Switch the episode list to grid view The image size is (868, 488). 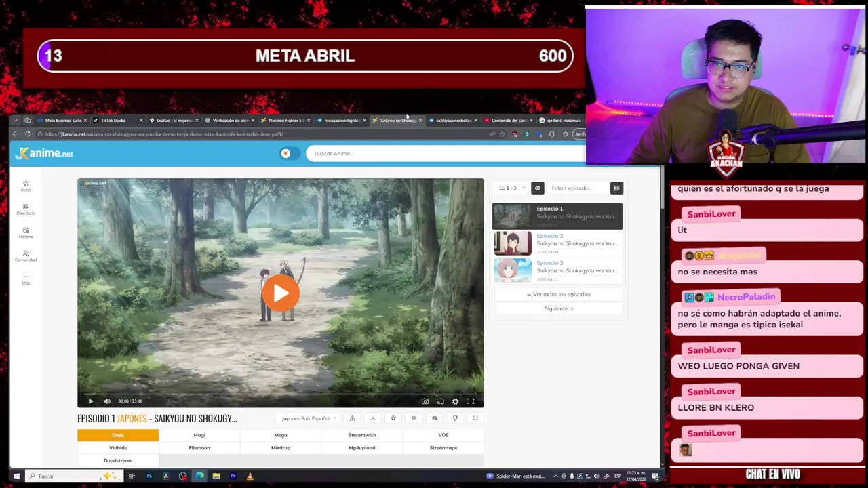pyautogui.click(x=616, y=188)
